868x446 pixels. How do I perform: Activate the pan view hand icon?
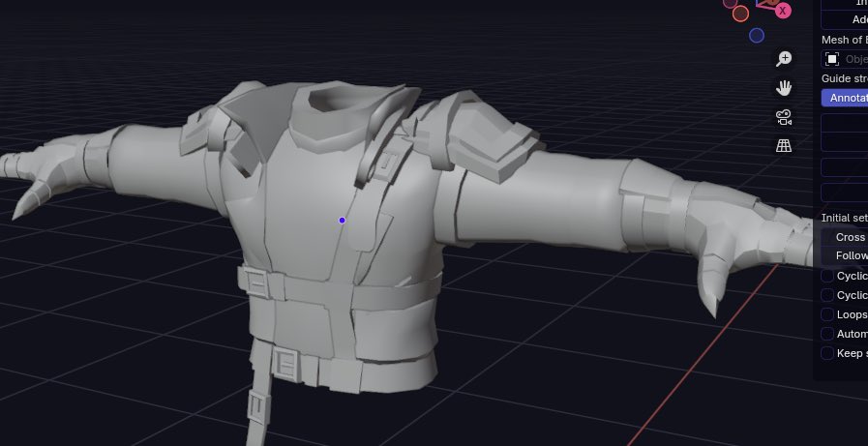pyautogui.click(x=784, y=87)
